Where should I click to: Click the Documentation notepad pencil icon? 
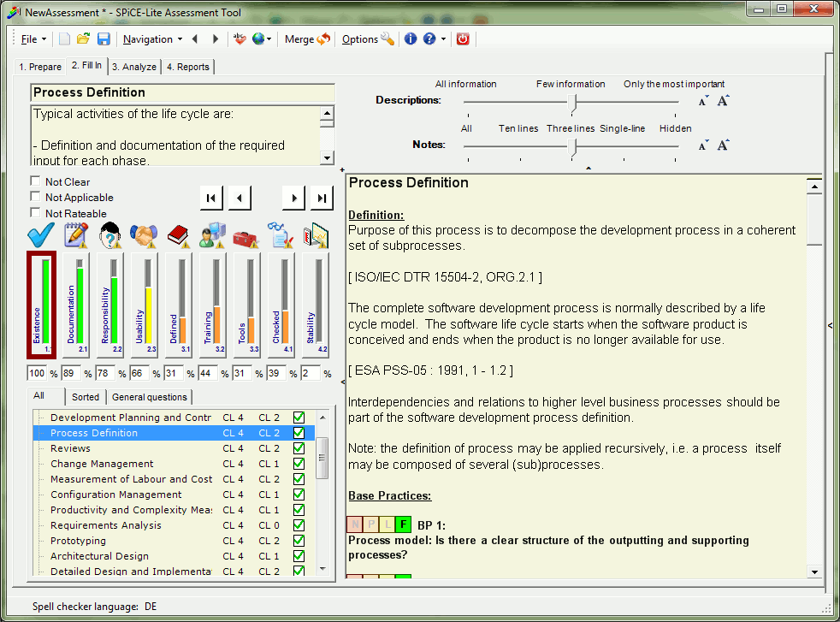(76, 235)
